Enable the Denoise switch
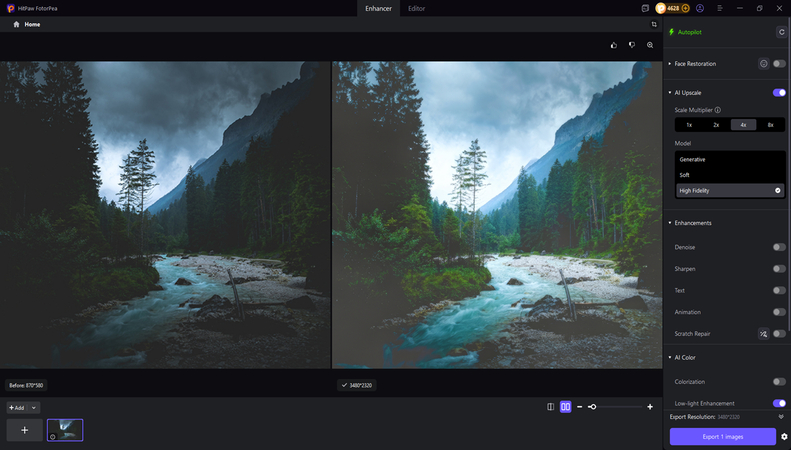Image resolution: width=791 pixels, height=450 pixels. click(779, 247)
